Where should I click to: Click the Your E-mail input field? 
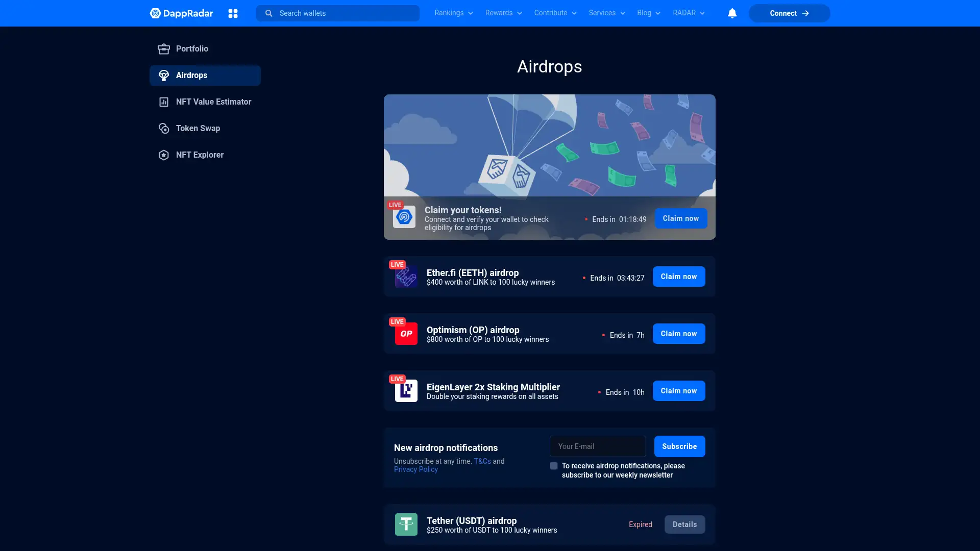(598, 446)
